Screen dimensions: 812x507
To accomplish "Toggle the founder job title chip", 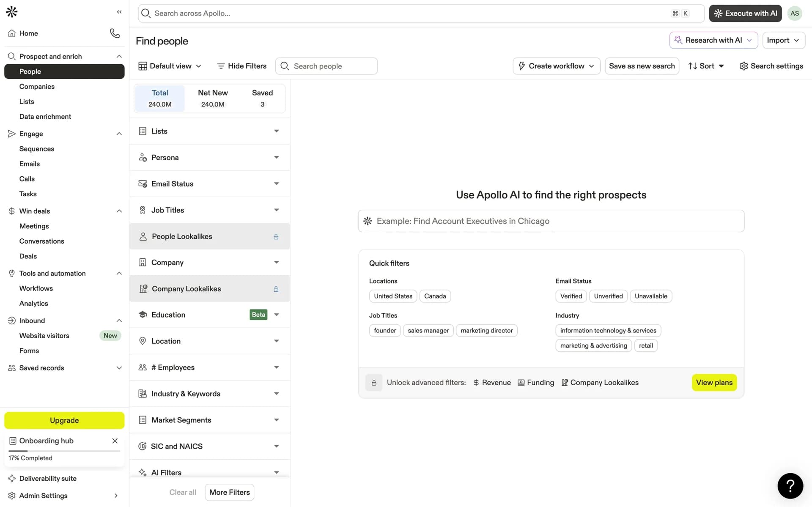I will coord(385,331).
